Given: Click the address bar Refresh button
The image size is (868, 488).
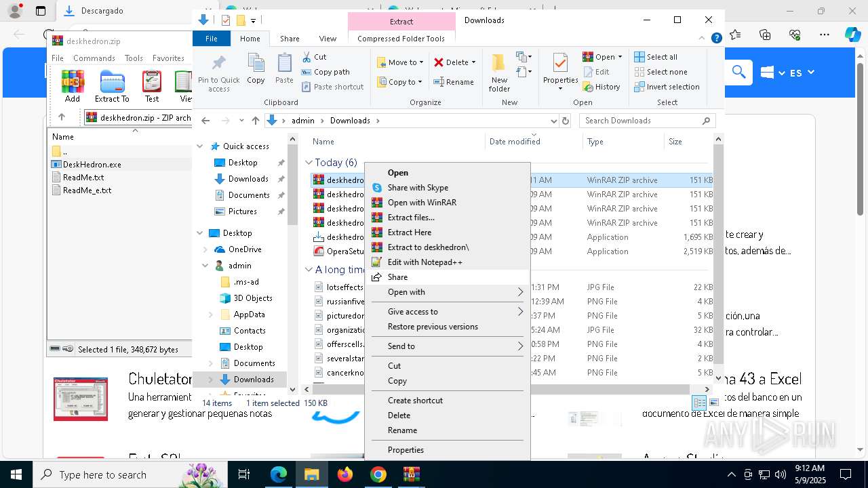Looking at the screenshot, I should click(566, 121).
